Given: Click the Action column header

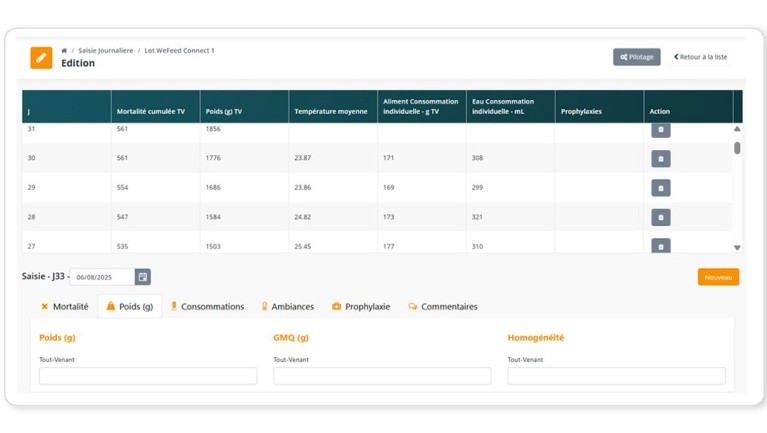Looking at the screenshot, I should click(x=689, y=106).
